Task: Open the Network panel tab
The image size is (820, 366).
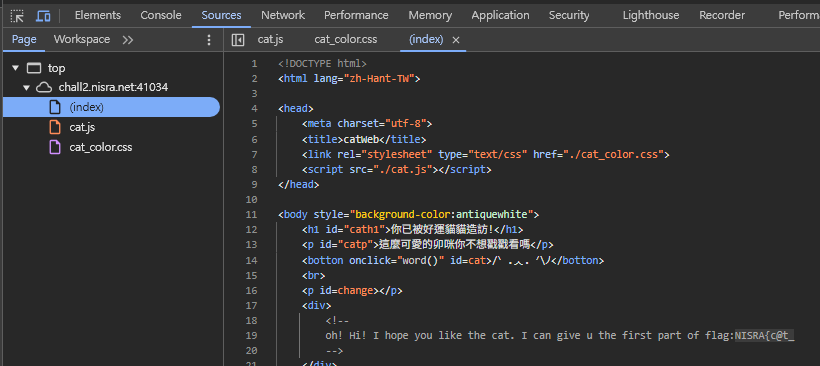Action: (x=283, y=16)
